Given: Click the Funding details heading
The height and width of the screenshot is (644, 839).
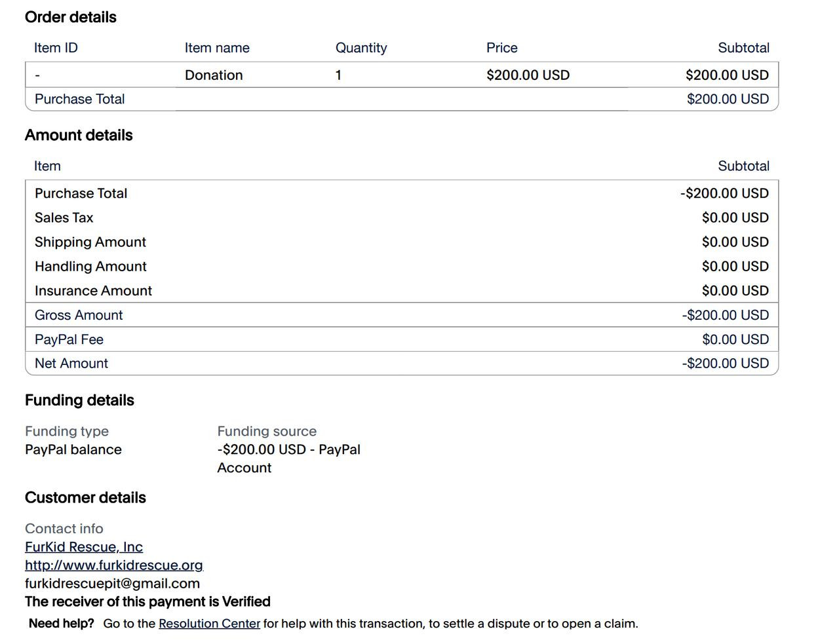Looking at the screenshot, I should 79,401.
